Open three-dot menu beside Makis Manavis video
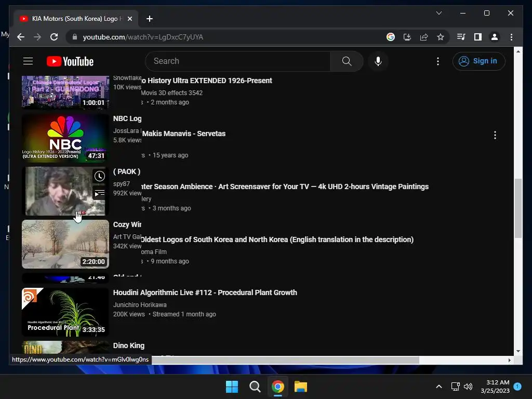Screen dimensions: 532x399 point(495,135)
